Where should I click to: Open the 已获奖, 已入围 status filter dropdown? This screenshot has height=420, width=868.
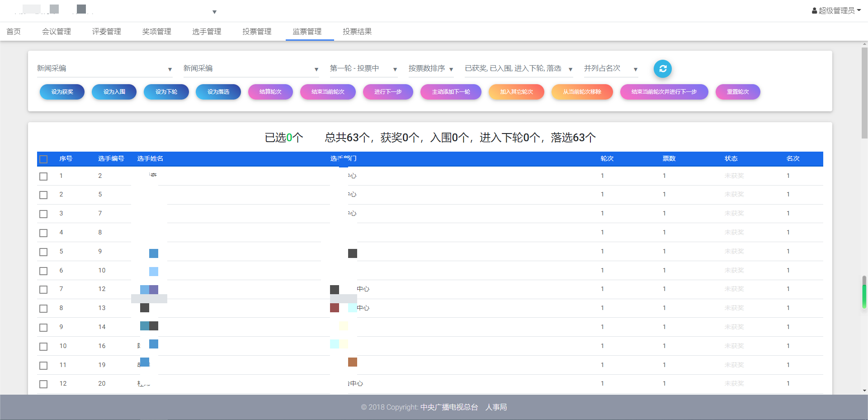(x=519, y=68)
